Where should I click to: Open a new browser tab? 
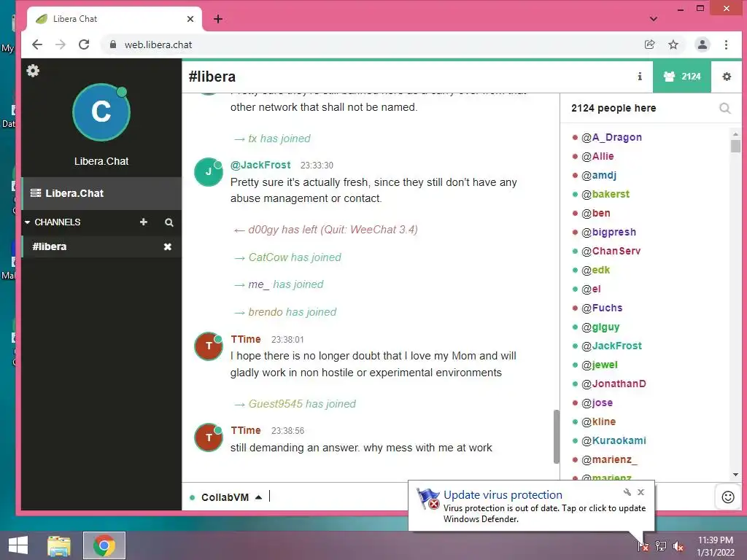(218, 19)
